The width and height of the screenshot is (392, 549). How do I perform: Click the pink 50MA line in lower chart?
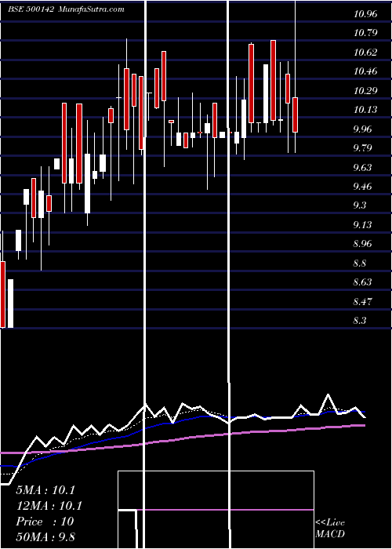pos(183,438)
